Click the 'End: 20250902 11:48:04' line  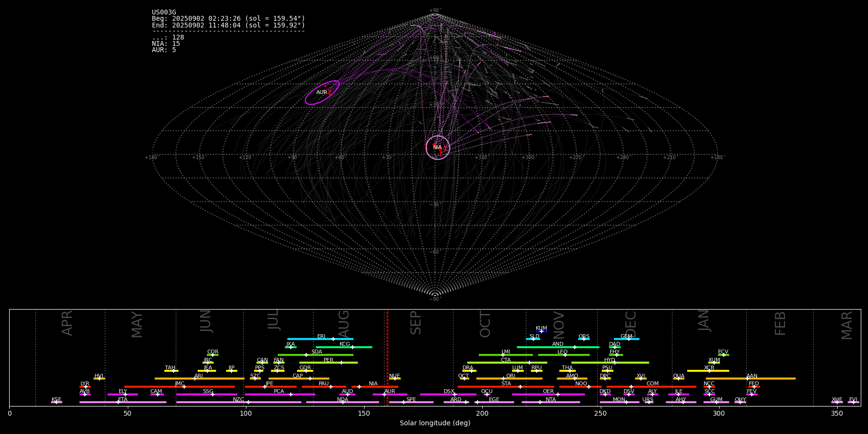click(229, 25)
